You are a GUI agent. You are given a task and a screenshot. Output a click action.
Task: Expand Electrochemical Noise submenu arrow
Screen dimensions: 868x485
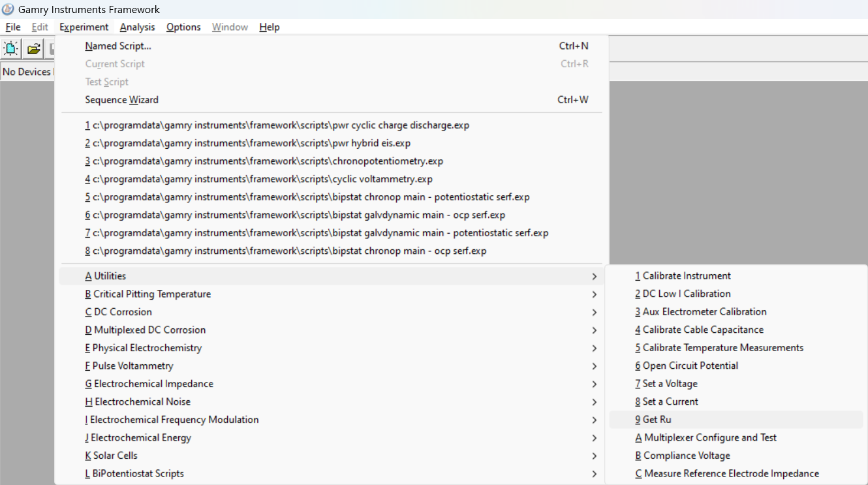tap(594, 402)
